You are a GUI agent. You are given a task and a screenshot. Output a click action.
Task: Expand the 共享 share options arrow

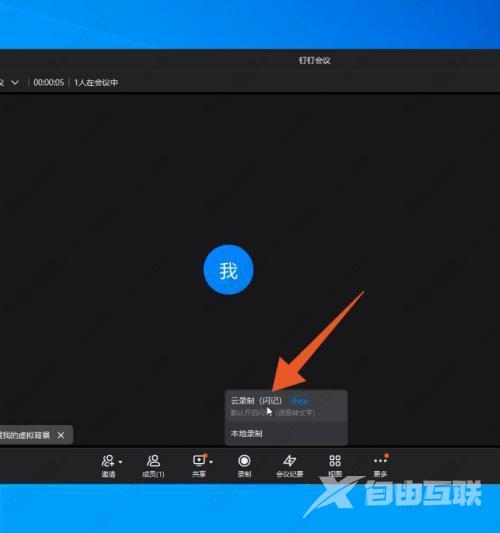pyautogui.click(x=211, y=462)
